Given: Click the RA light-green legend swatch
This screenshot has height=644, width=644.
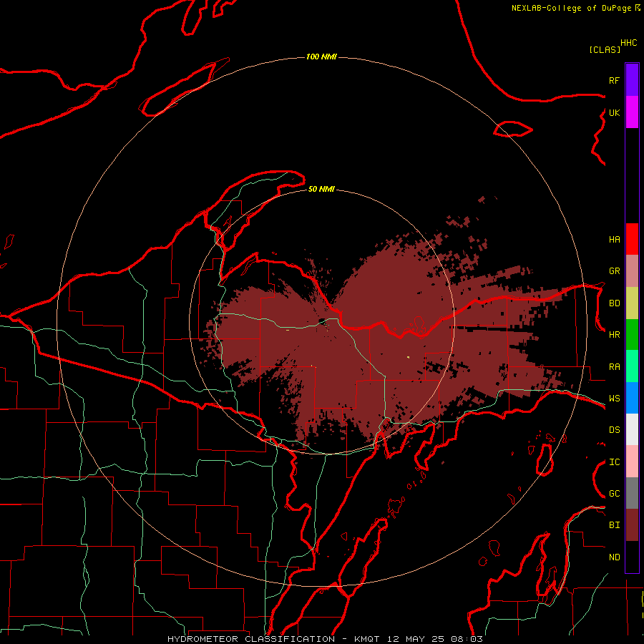Looking at the screenshot, I should (x=632, y=366).
